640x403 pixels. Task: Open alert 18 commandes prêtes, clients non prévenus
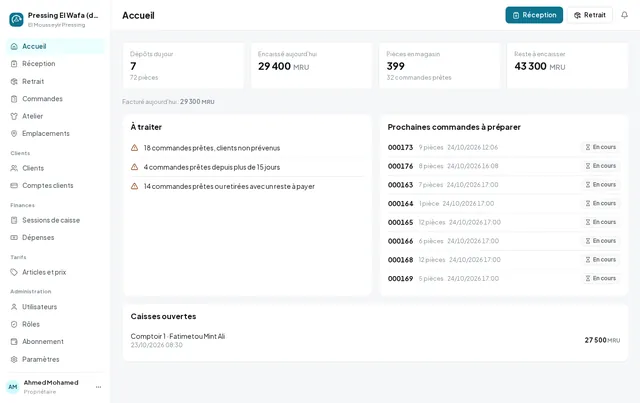(x=247, y=148)
